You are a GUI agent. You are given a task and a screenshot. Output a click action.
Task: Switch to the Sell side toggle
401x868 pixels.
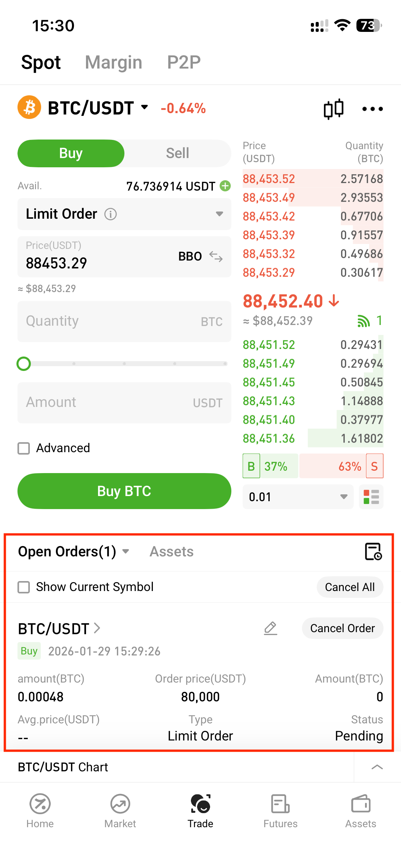click(178, 153)
